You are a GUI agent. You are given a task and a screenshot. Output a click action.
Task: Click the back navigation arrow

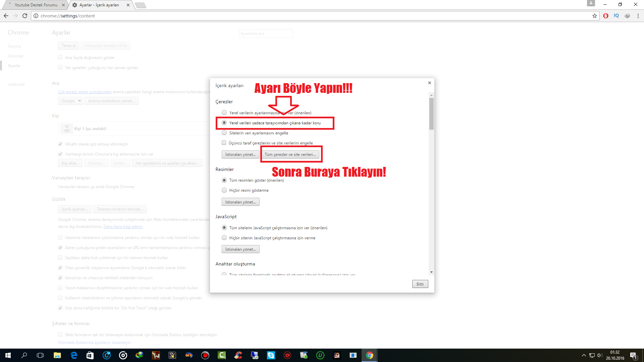[6, 16]
